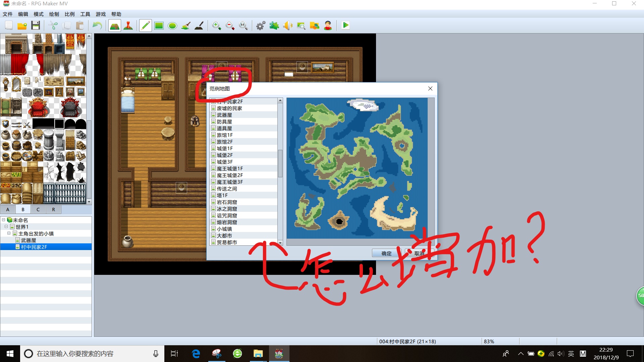Screen dimensions: 644x362
Task: Open the 文件 menu
Action: pos(8,14)
